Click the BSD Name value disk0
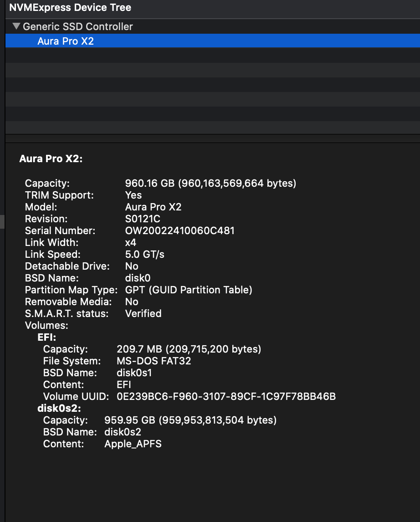 138,278
